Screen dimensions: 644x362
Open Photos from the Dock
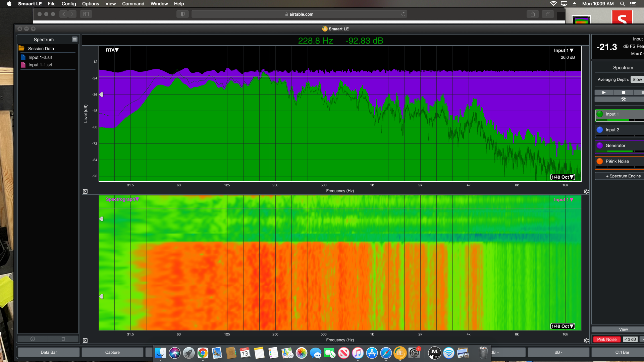click(x=302, y=353)
